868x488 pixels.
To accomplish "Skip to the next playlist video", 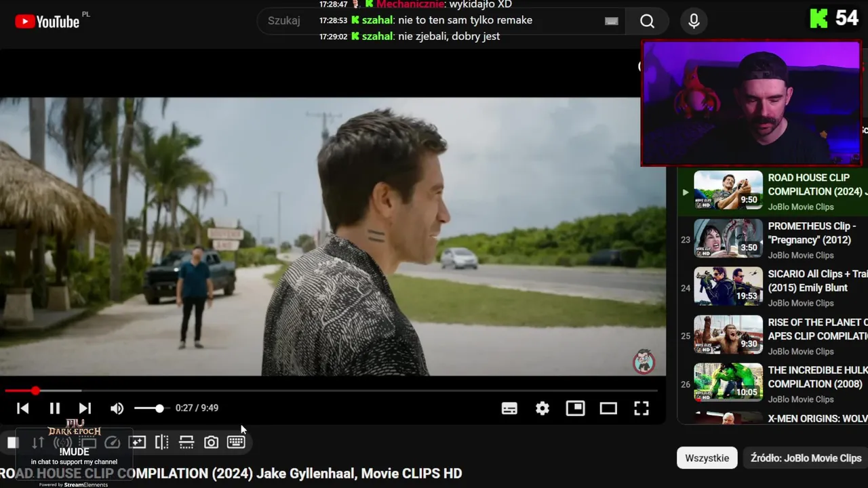I will click(x=85, y=408).
